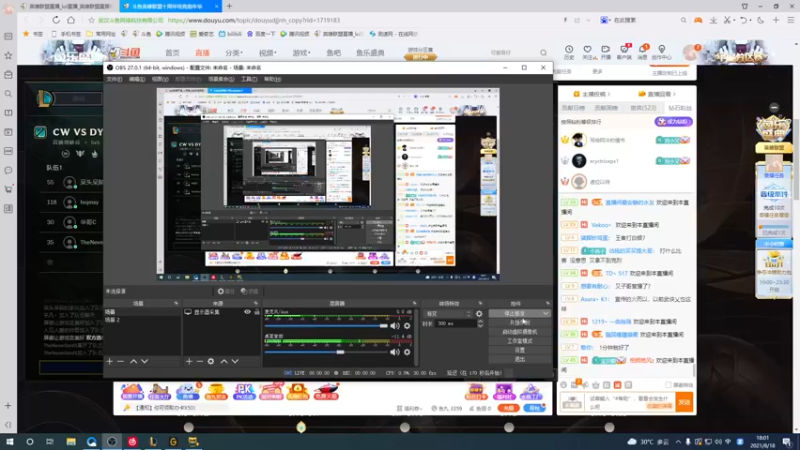Open Douyu Messages bell icon
The width and height of the screenshot is (800, 450).
642,52
